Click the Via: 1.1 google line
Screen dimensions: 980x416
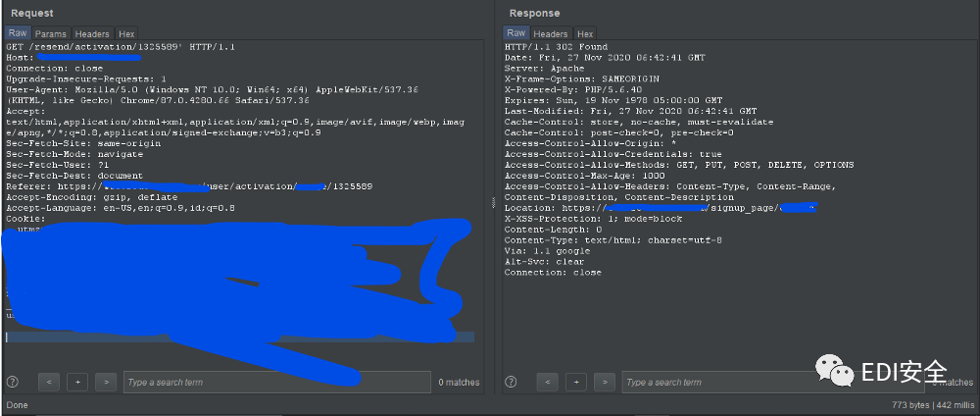click(548, 251)
